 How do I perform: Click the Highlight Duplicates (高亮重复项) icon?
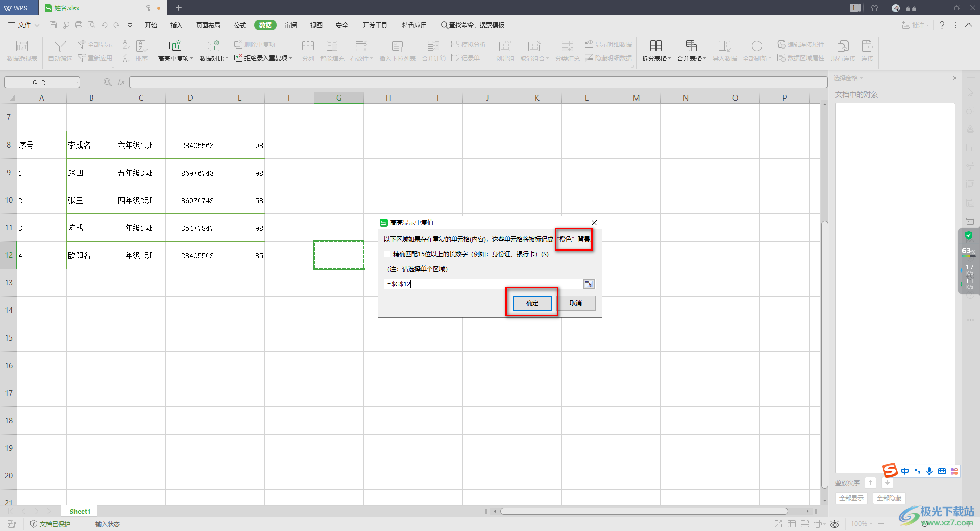point(175,46)
